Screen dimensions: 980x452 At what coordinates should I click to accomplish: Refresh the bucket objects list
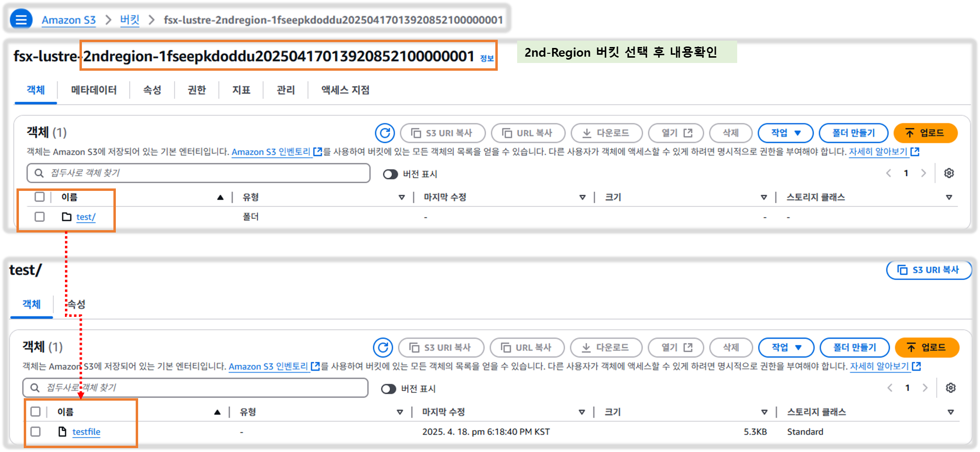tap(385, 133)
